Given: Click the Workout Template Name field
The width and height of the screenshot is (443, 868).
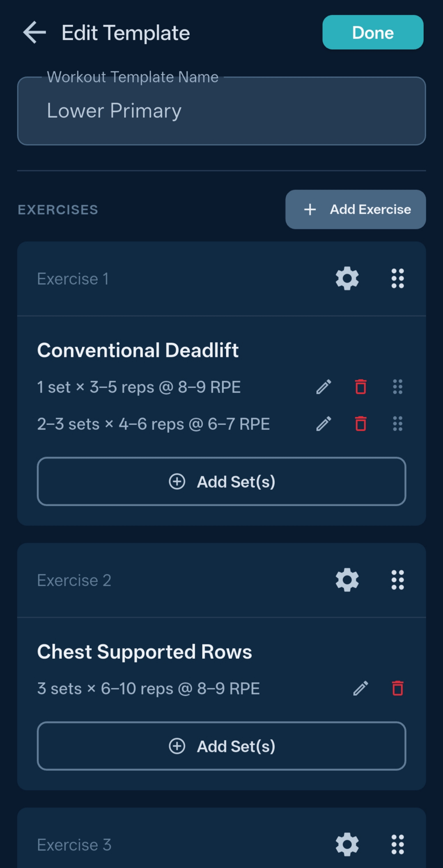Looking at the screenshot, I should pyautogui.click(x=221, y=111).
